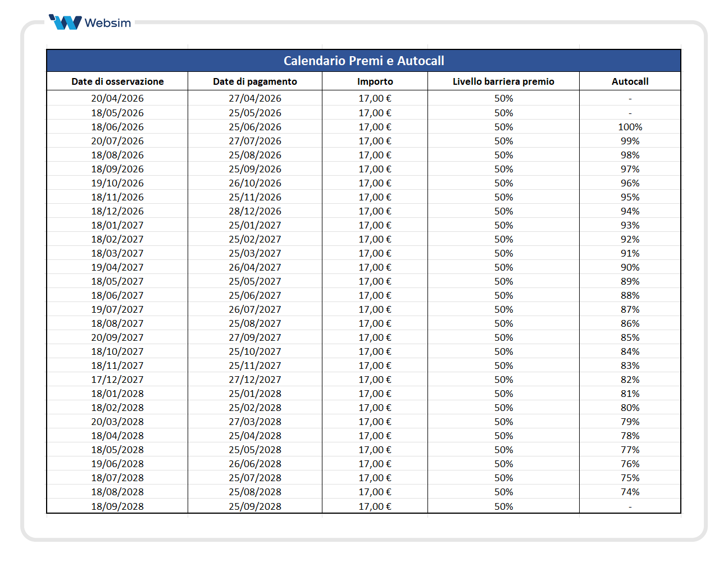Click observation date 17/12/2027
Viewport: 728px width, 562px height.
click(117, 380)
